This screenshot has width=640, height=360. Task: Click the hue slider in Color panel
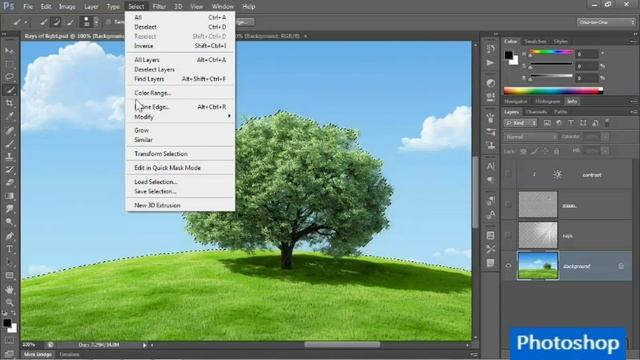[x=551, y=52]
